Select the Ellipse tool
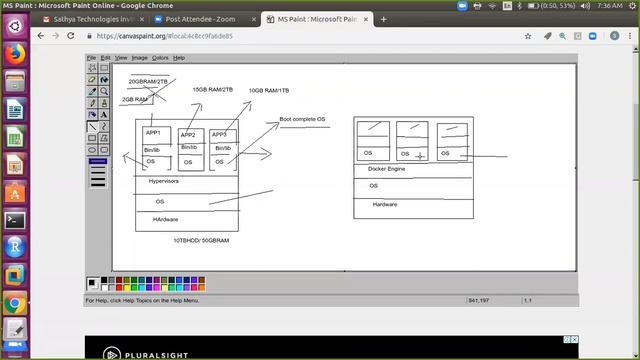This screenshot has width=640, height=360. tap(92, 150)
